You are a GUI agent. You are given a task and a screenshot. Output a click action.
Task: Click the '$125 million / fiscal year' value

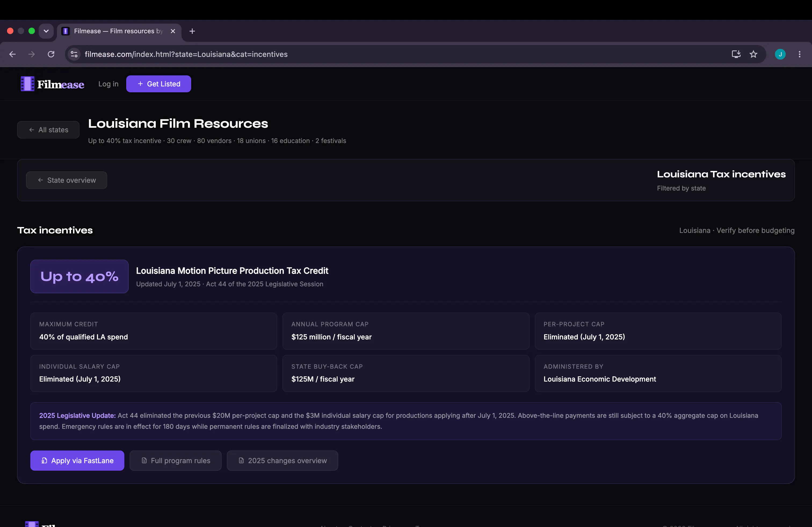point(331,337)
